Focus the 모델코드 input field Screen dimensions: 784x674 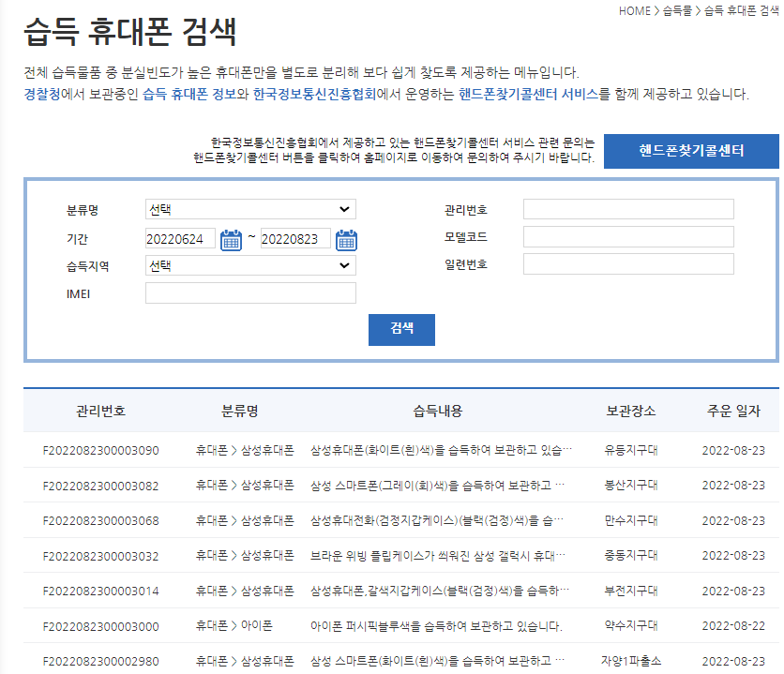coord(628,237)
